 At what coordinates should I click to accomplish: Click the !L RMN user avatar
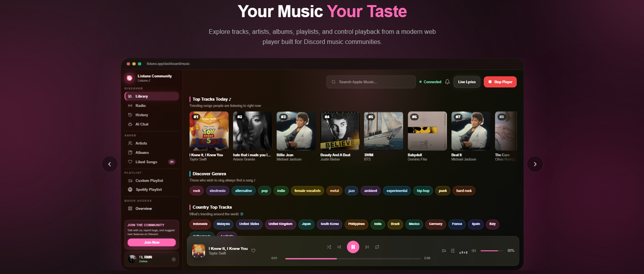(132, 259)
